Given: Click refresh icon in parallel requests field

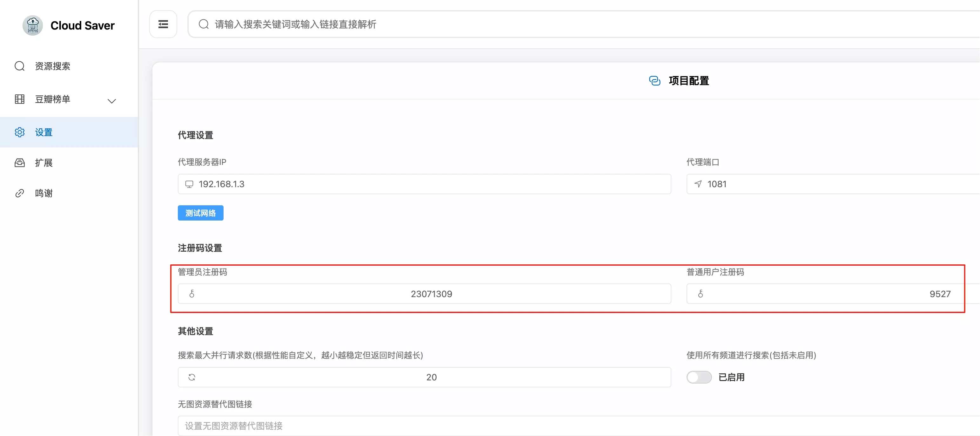Looking at the screenshot, I should pyautogui.click(x=192, y=377).
